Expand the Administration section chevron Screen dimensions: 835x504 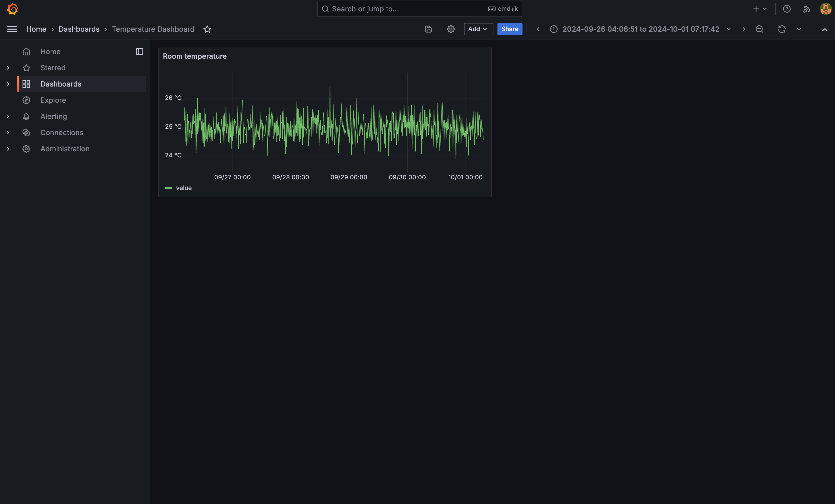click(8, 149)
